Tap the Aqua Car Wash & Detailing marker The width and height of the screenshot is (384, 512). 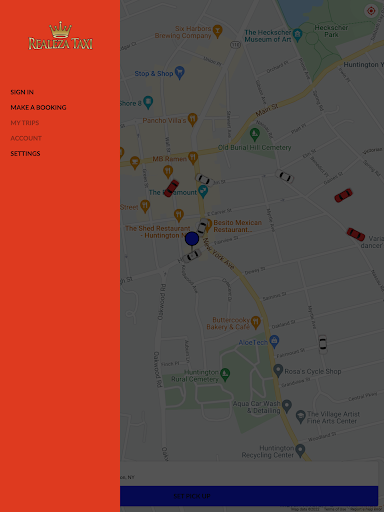coord(287,406)
